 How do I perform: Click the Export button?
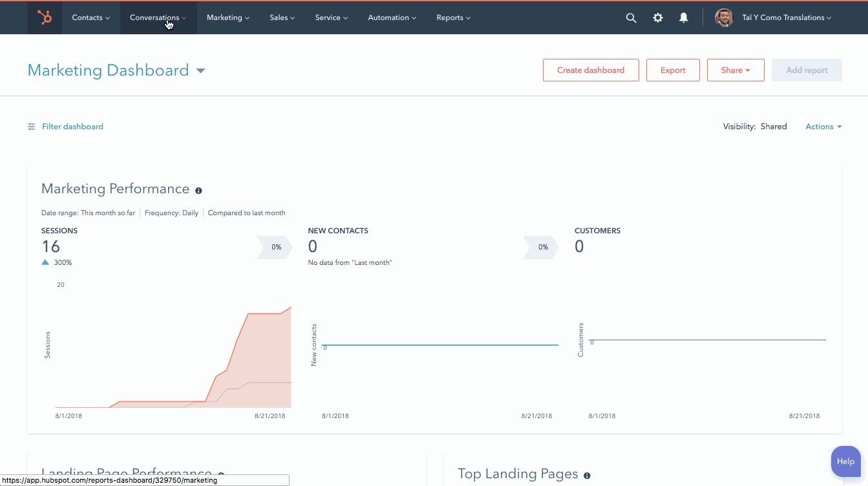click(673, 70)
